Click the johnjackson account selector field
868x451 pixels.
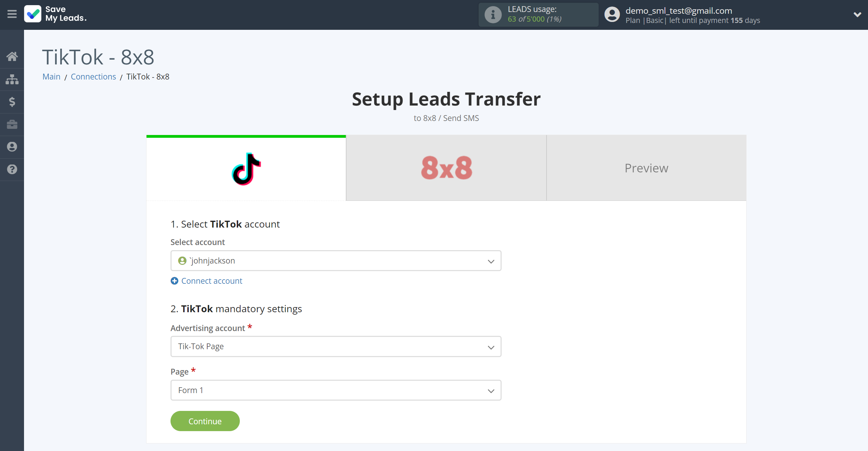click(336, 260)
